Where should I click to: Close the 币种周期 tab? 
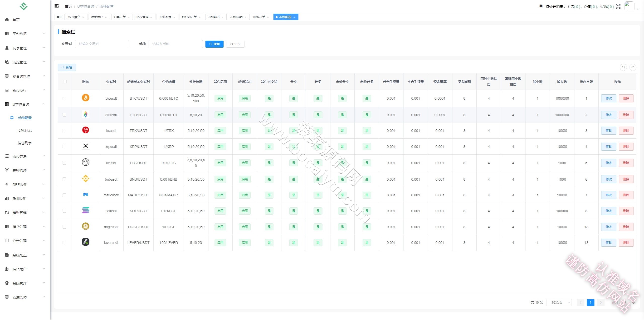coord(245,17)
